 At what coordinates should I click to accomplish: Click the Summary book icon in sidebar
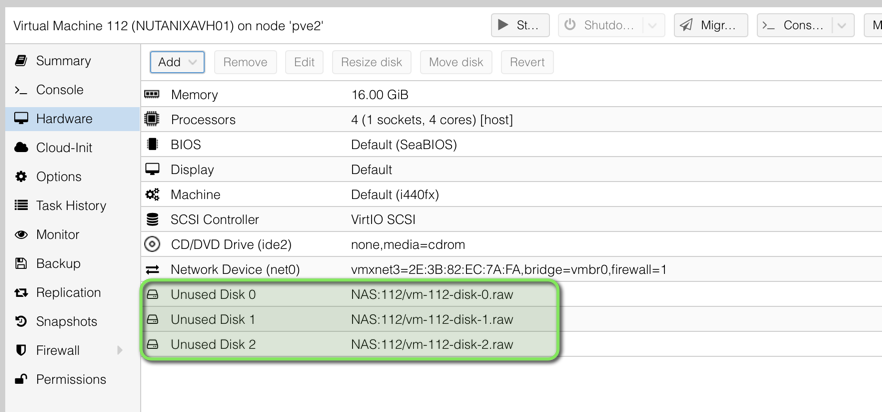pos(21,61)
